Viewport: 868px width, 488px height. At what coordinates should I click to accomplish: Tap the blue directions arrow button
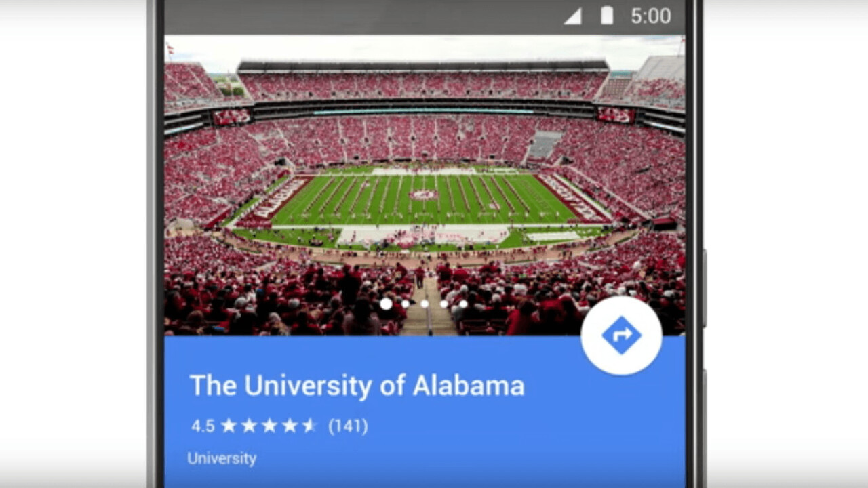coord(621,335)
